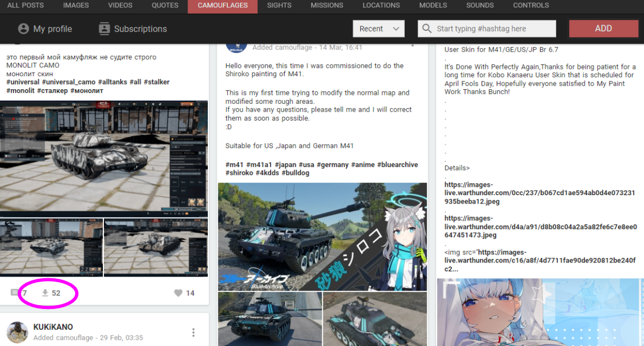Open the #bulldog hashtag

(x=296, y=173)
